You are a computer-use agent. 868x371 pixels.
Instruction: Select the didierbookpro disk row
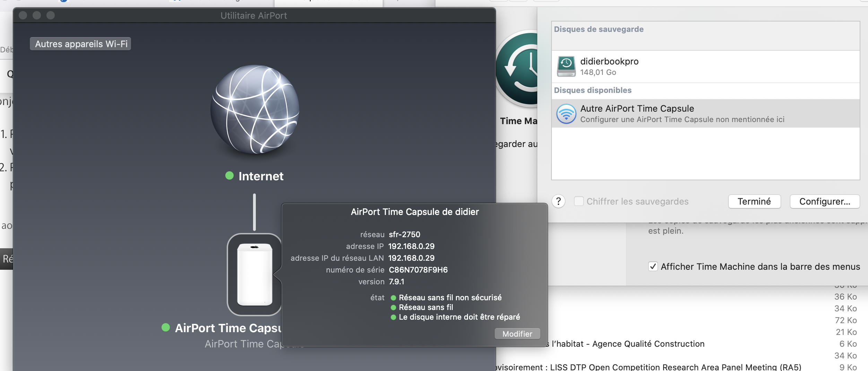(705, 67)
